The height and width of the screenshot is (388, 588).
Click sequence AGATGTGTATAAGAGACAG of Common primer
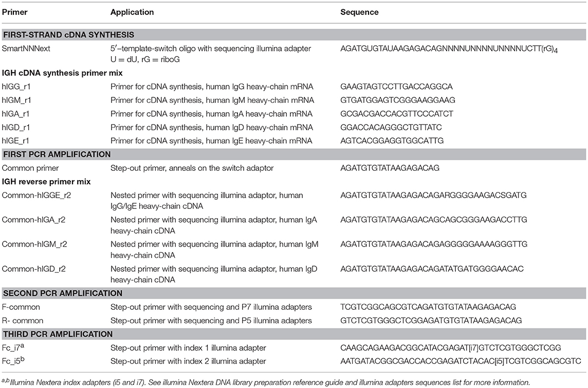[x=390, y=168]
